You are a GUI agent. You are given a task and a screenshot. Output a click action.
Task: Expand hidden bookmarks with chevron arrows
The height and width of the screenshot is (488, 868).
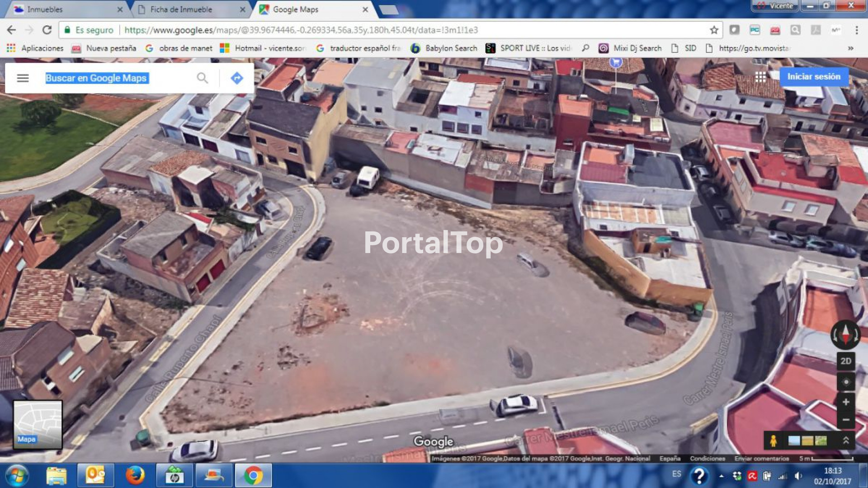tap(850, 48)
